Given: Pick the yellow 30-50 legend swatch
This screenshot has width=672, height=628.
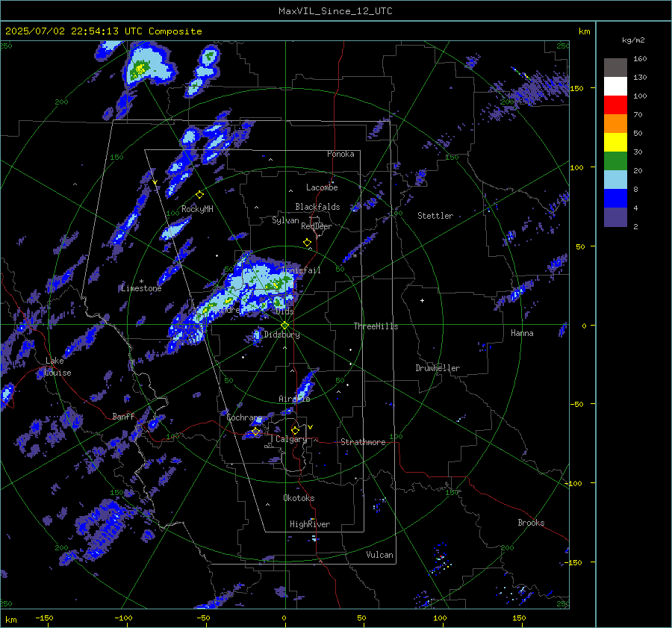Looking at the screenshot, I should (x=615, y=143).
